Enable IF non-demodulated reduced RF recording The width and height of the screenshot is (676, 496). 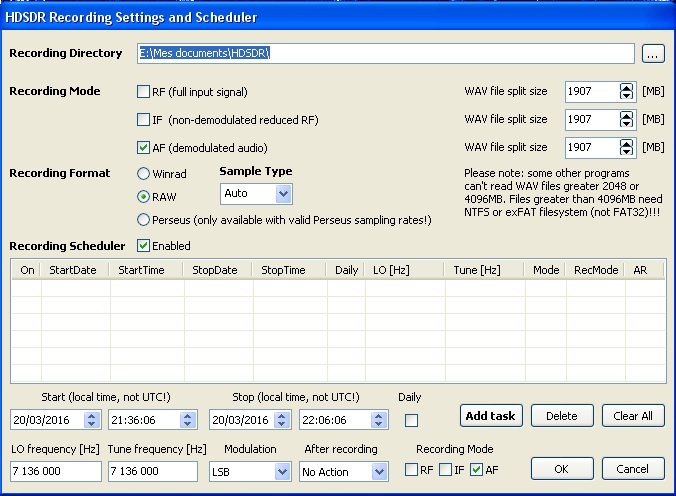[143, 119]
